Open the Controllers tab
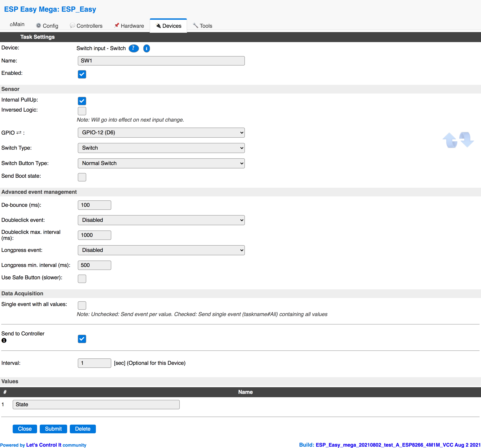This screenshot has height=448, width=481. point(86,26)
